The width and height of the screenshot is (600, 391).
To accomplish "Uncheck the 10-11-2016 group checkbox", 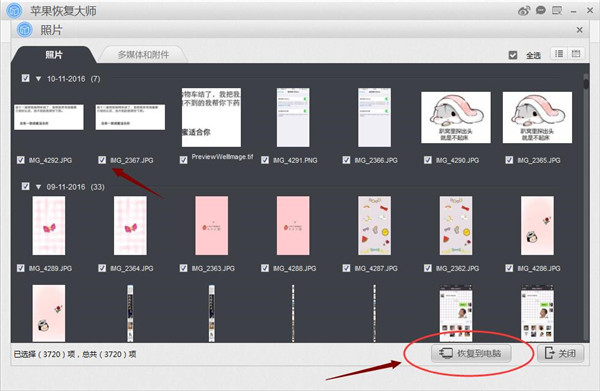I will (25, 78).
